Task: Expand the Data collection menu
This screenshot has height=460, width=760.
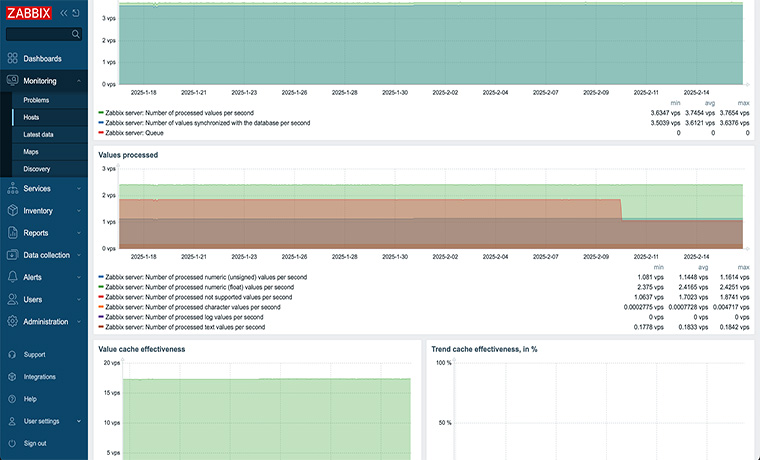Action: 46,255
